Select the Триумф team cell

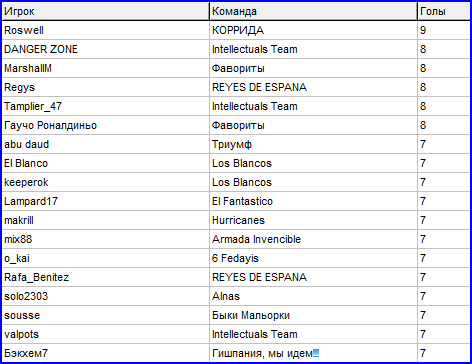click(313, 144)
